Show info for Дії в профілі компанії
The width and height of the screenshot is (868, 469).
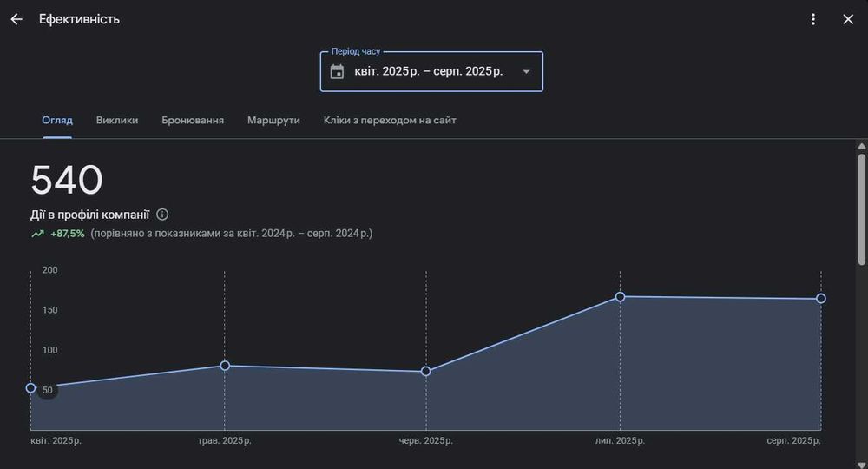162,215
